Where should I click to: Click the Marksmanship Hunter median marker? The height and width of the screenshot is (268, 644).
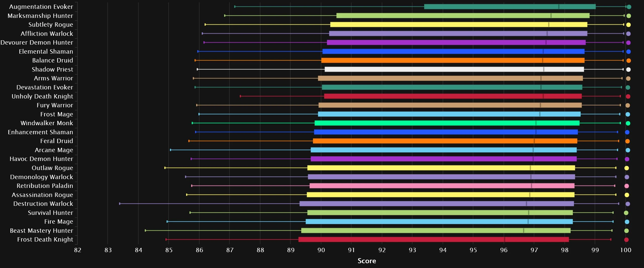point(551,16)
